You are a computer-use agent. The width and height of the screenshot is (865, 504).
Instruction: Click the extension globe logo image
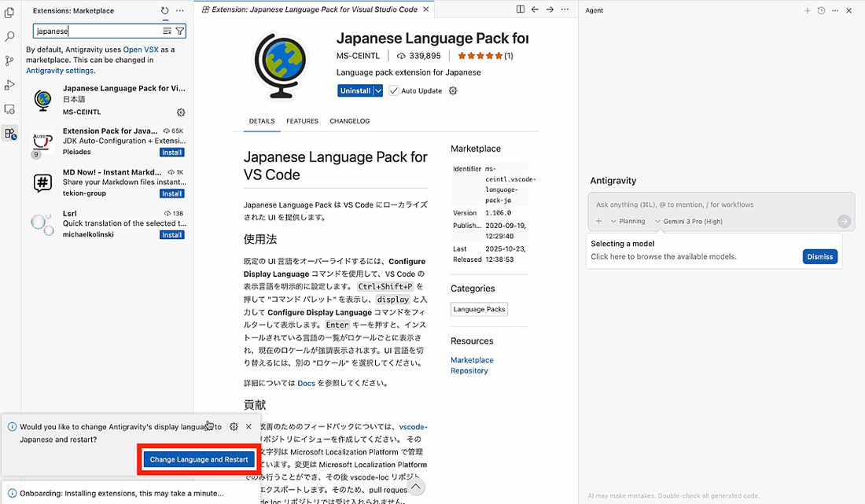coord(280,65)
